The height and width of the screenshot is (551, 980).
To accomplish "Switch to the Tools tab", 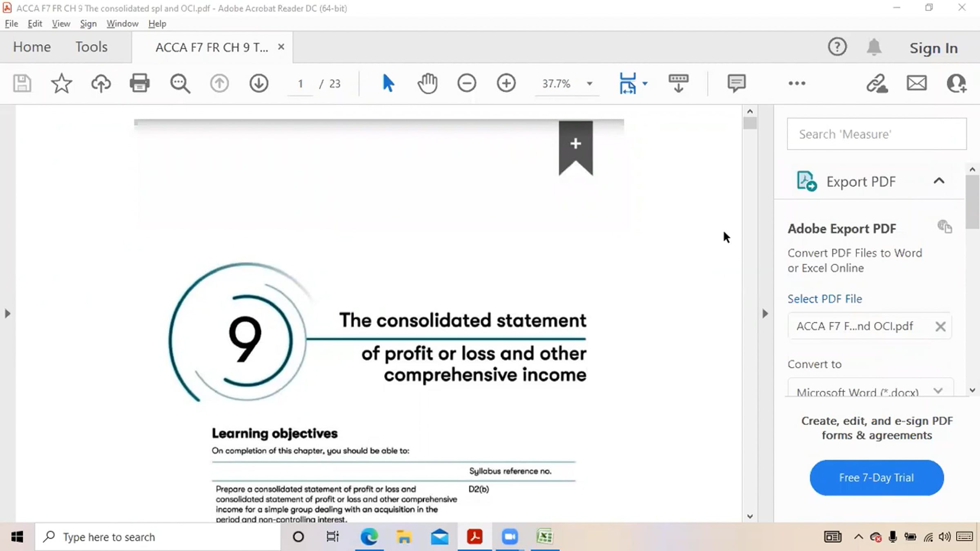I will coord(91,47).
